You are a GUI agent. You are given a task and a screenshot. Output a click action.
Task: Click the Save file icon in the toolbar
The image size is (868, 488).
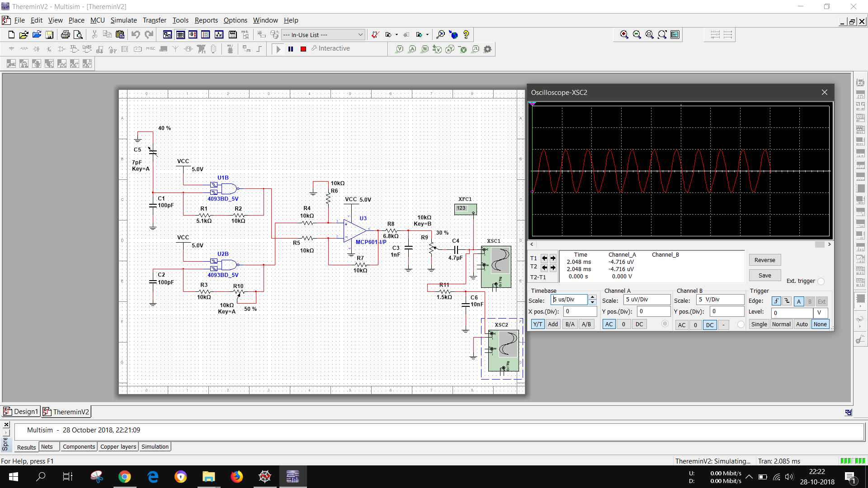(50, 35)
